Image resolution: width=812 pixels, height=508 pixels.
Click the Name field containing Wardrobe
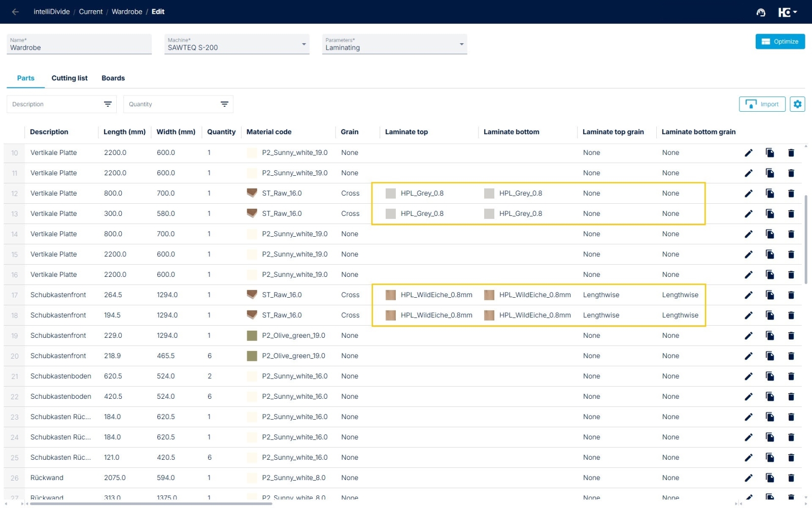tap(79, 48)
